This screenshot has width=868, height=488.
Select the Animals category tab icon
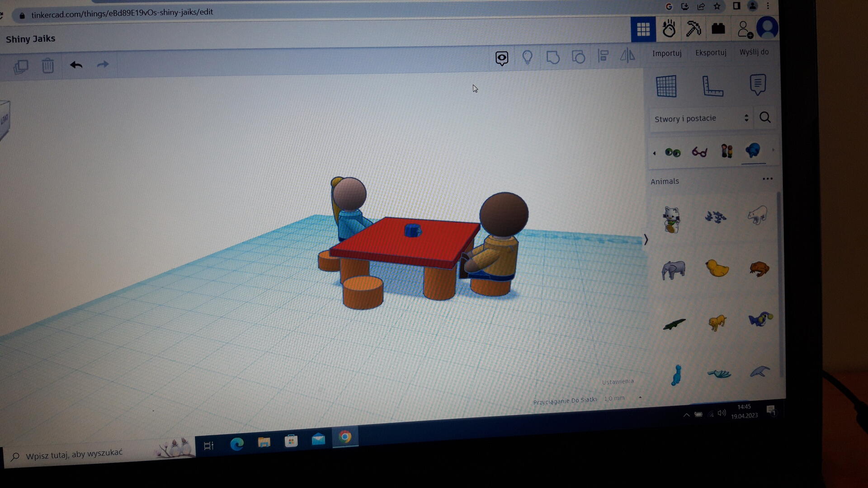click(x=753, y=150)
